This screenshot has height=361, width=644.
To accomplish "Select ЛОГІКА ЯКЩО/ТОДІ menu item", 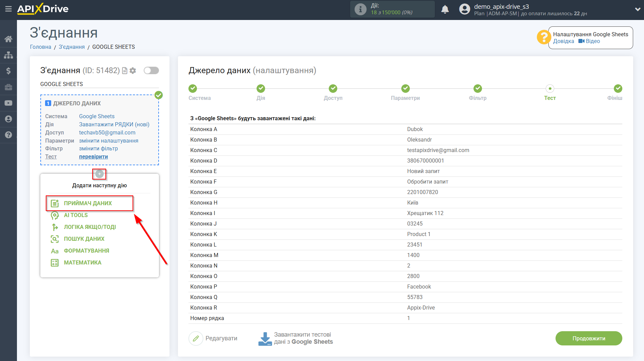I will 90,227.
